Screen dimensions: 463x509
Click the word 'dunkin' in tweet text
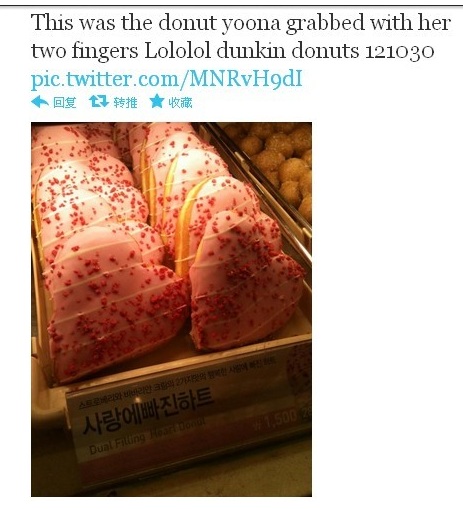[251, 51]
